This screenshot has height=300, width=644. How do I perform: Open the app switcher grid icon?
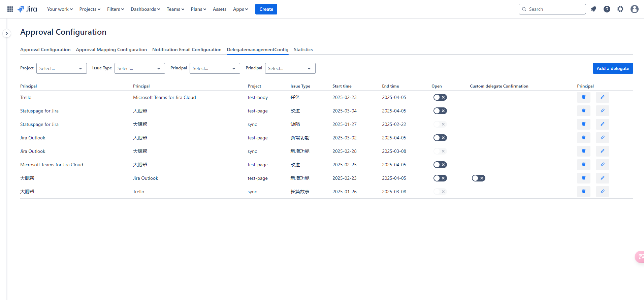pyautogui.click(x=10, y=9)
